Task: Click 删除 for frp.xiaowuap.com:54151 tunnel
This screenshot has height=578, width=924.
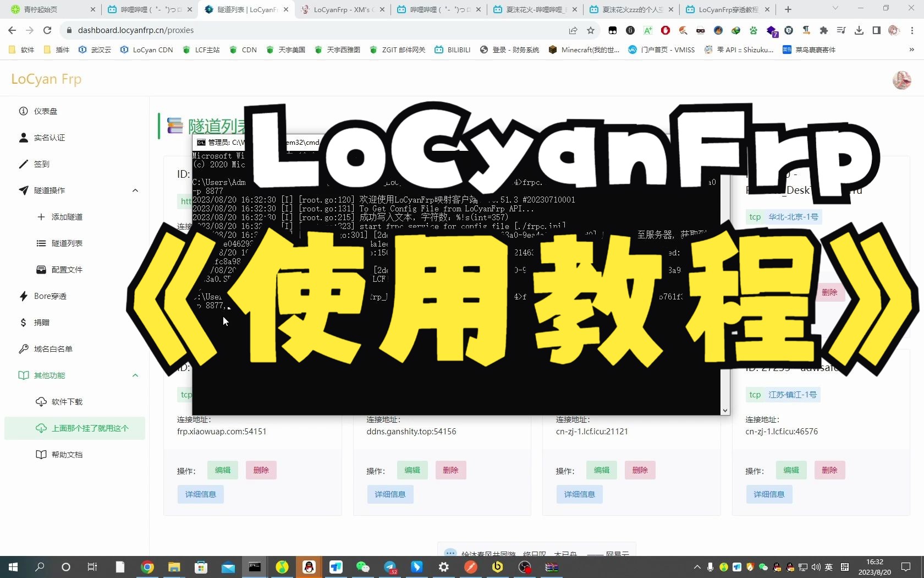Action: pos(261,470)
